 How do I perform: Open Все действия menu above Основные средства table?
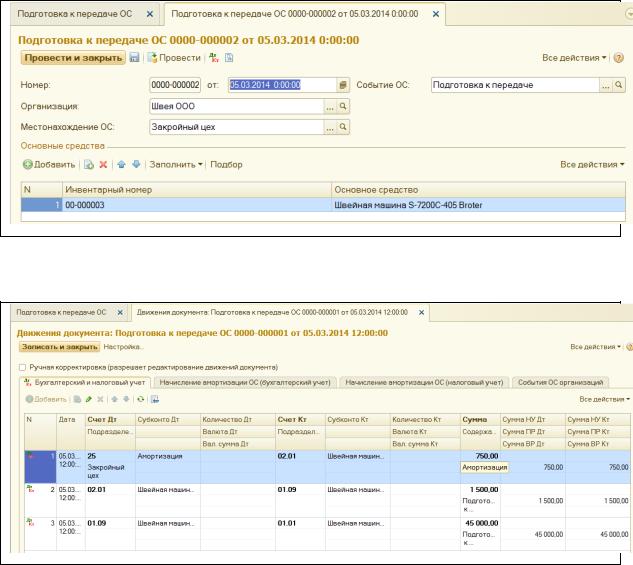pos(592,164)
